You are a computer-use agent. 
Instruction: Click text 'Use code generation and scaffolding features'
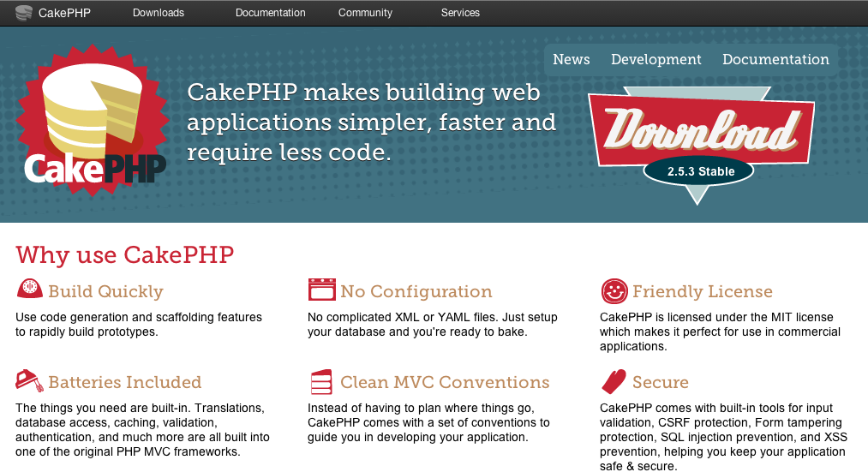click(139, 317)
